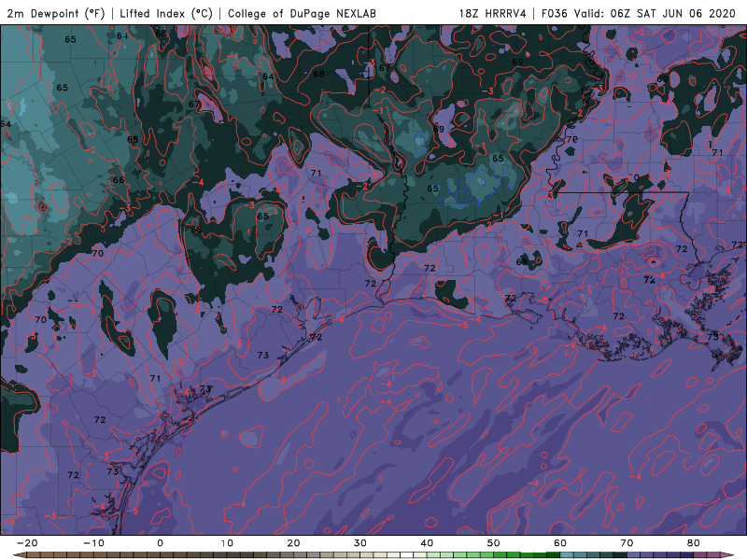Click the 'F036' forecast hour label
This screenshot has height=560, width=747.
click(555, 13)
